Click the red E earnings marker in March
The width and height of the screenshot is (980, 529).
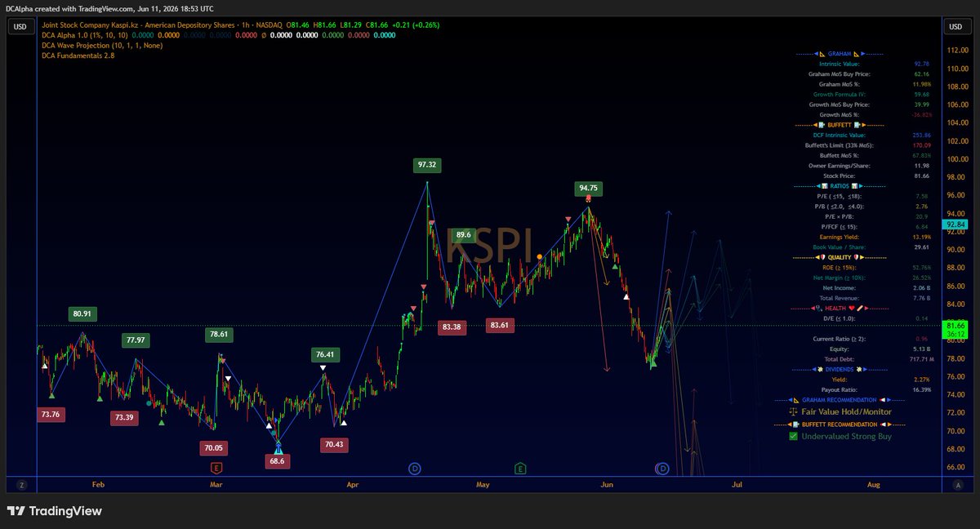[x=216, y=468]
